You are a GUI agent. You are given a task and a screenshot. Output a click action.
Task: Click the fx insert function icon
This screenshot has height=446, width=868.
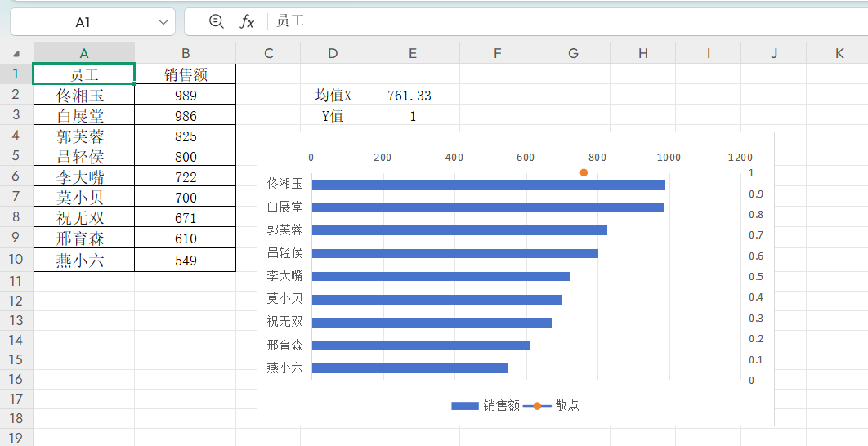click(x=247, y=21)
